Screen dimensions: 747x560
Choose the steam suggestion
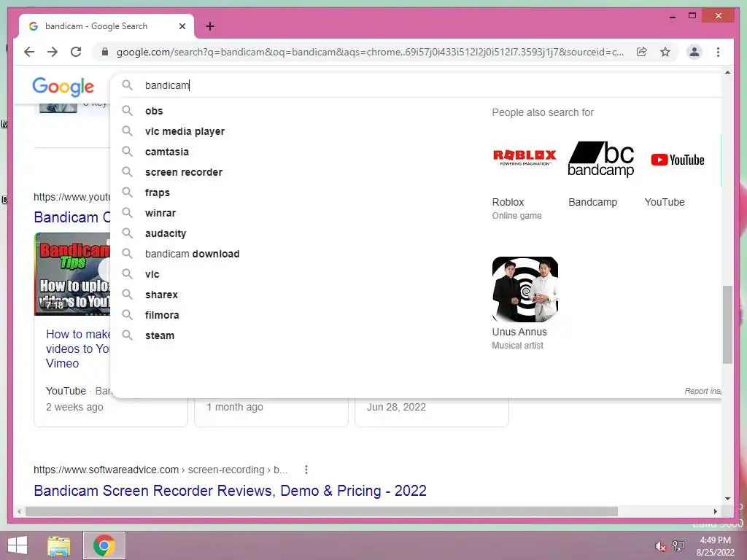coord(160,335)
